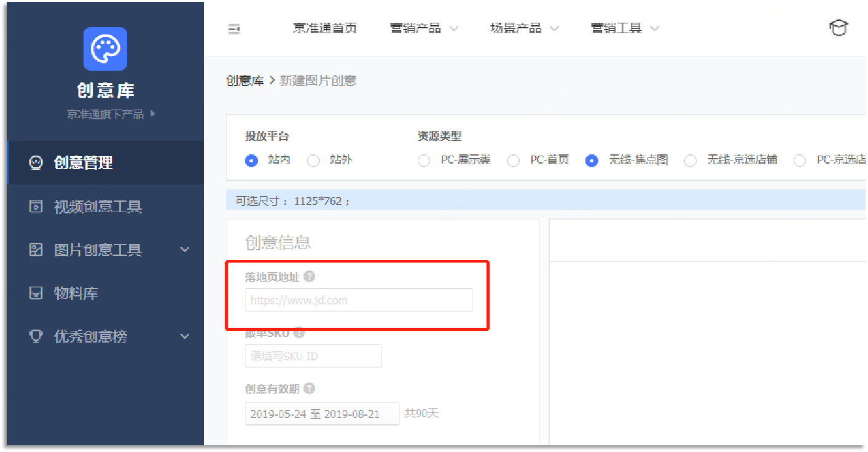Select the PC-展示类 resource type
The width and height of the screenshot is (868, 452).
424,161
